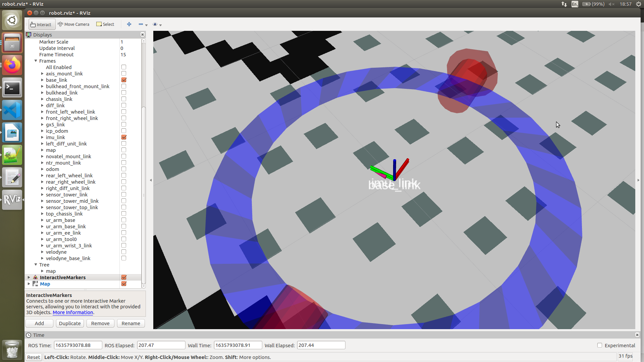The width and height of the screenshot is (644, 362).
Task: Expand right panel via viewport arrow
Action: (x=638, y=180)
